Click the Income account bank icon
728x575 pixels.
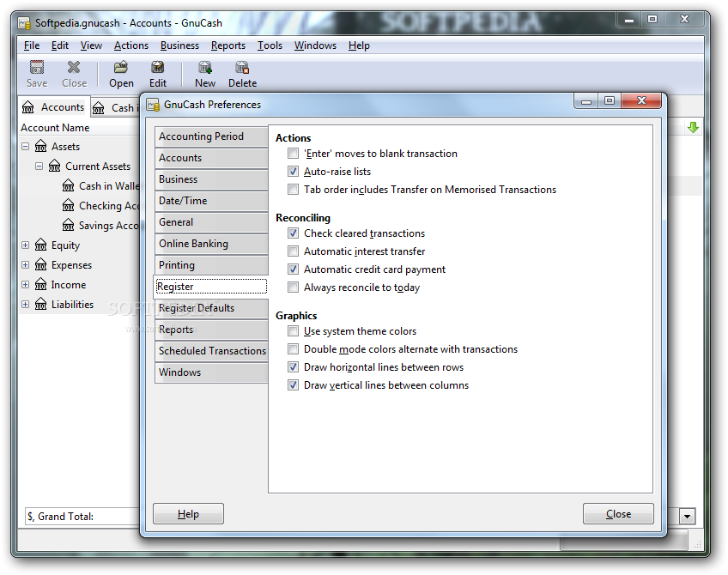click(x=41, y=284)
